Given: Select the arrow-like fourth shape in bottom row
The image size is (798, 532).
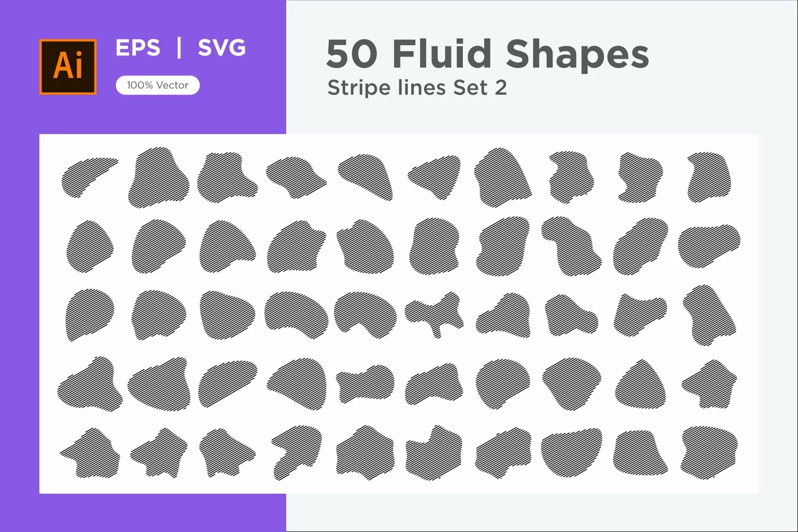Looking at the screenshot, I should pyautogui.click(x=297, y=453).
